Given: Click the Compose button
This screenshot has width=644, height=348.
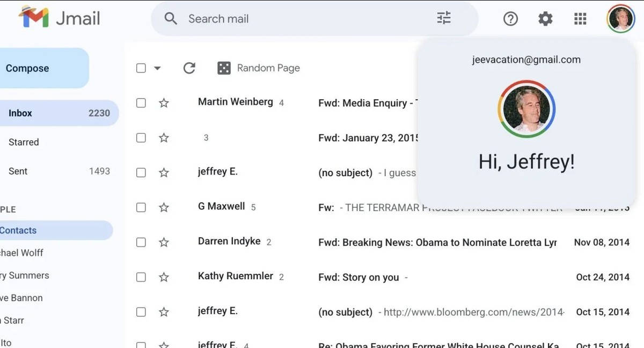Looking at the screenshot, I should (x=27, y=68).
